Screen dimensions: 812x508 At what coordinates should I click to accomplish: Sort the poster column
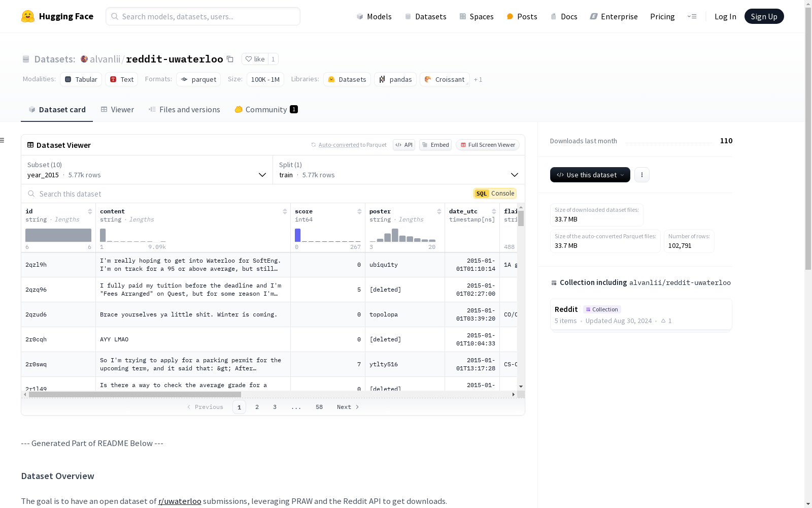[x=439, y=211]
